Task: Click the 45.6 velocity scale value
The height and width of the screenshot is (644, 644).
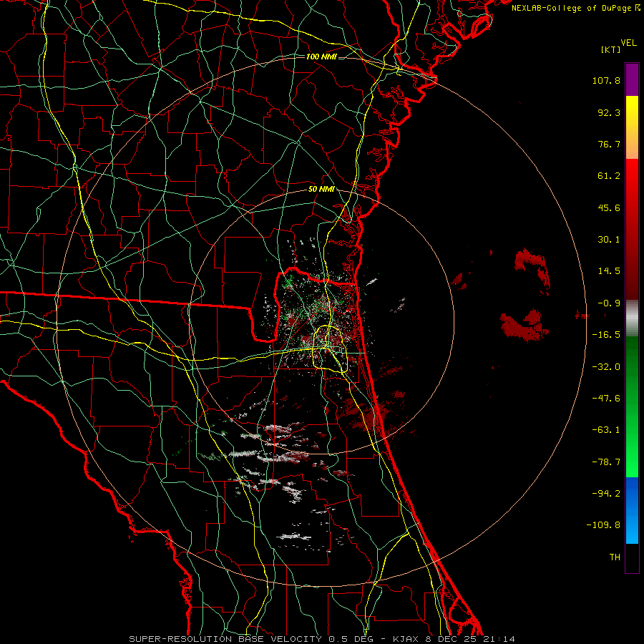Action: 609,208
